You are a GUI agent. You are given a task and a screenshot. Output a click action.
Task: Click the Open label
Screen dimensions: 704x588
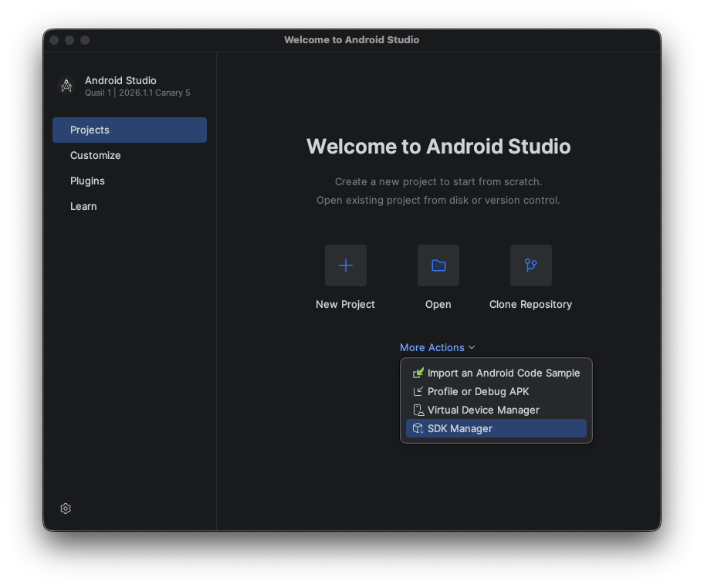point(438,304)
